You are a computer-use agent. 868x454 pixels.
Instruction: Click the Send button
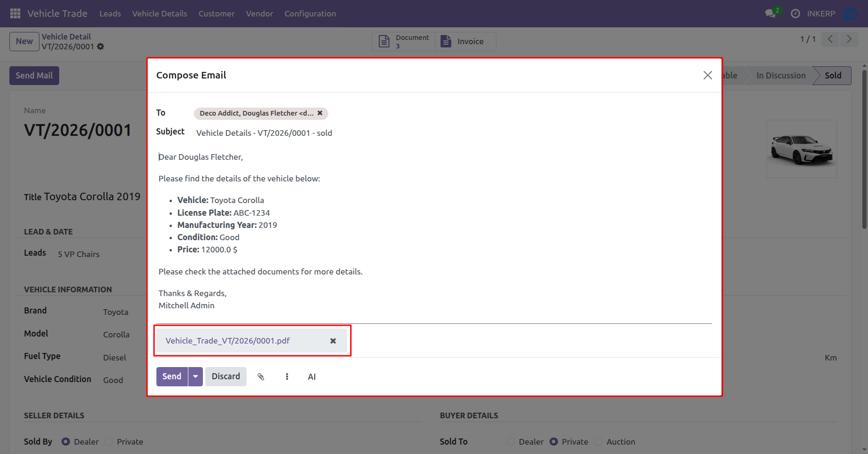click(x=172, y=376)
